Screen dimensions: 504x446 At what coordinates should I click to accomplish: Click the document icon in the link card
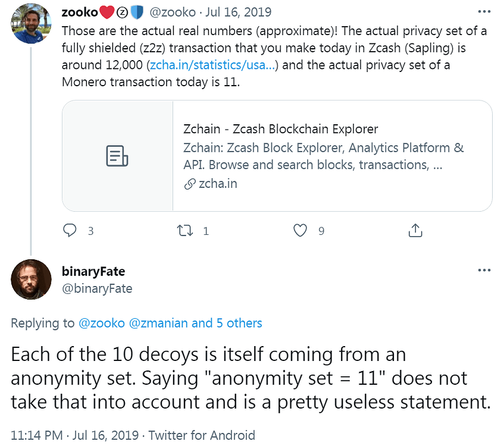(x=117, y=156)
